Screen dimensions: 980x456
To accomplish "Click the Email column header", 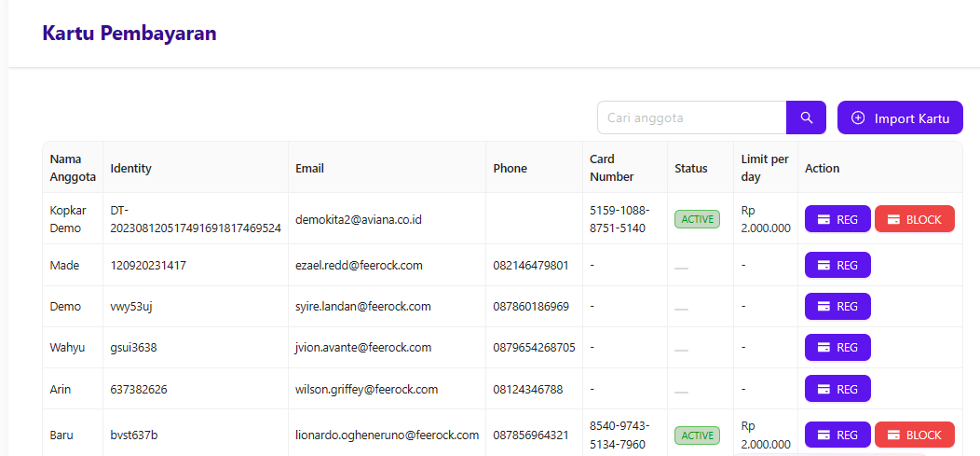I will pyautogui.click(x=309, y=169).
